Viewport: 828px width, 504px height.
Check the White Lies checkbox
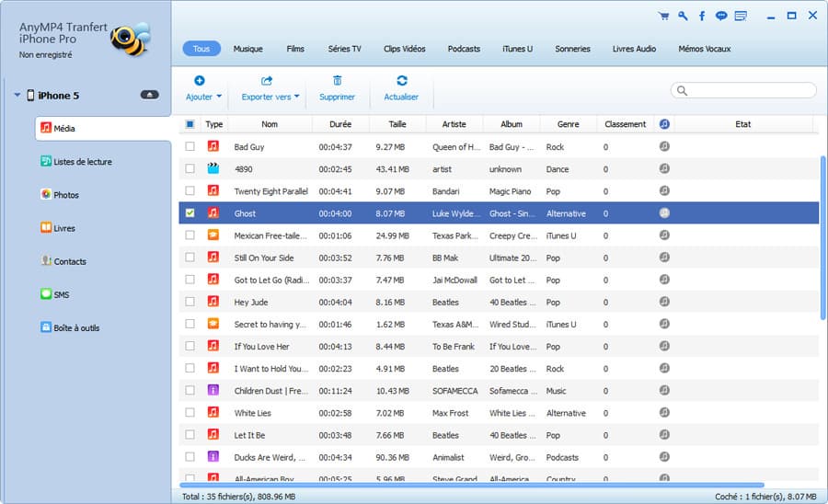(x=190, y=412)
